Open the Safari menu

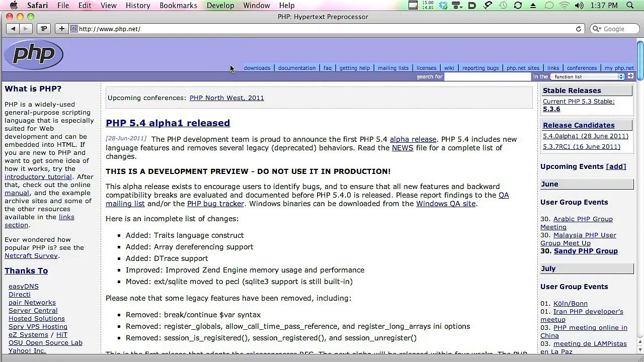tap(38, 6)
